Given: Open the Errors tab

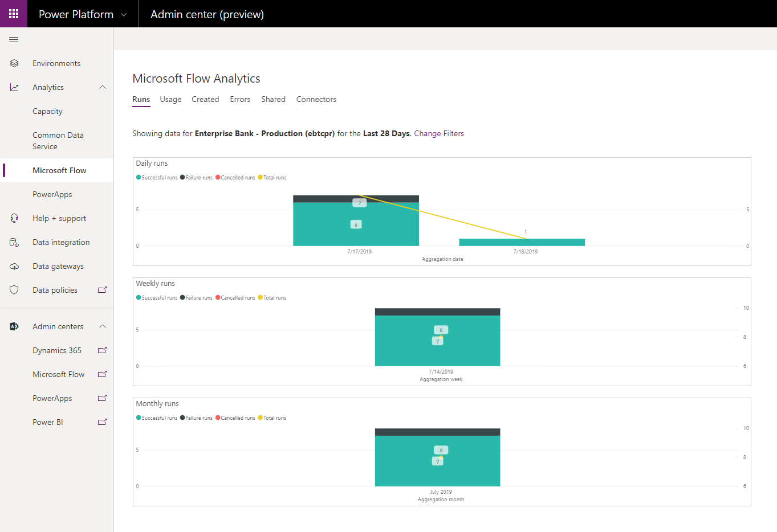Looking at the screenshot, I should (x=240, y=99).
